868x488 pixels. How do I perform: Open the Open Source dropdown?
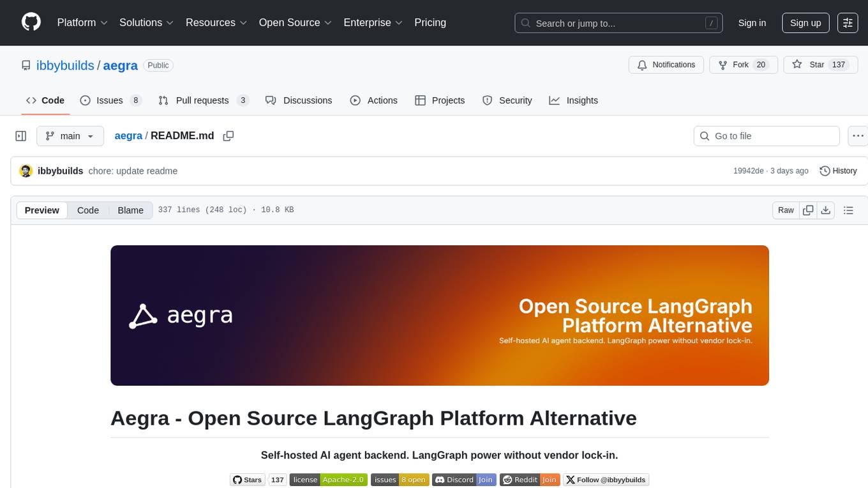pos(295,22)
